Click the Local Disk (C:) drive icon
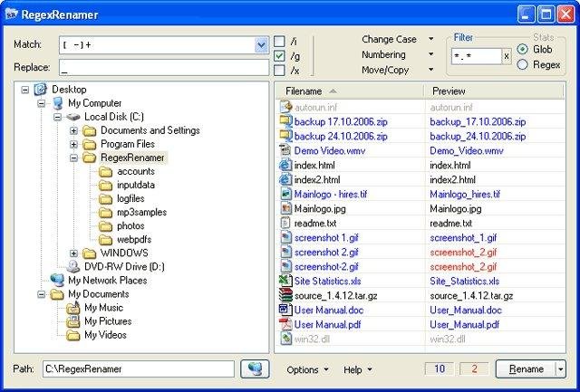This screenshot has height=392, width=580. [73, 117]
